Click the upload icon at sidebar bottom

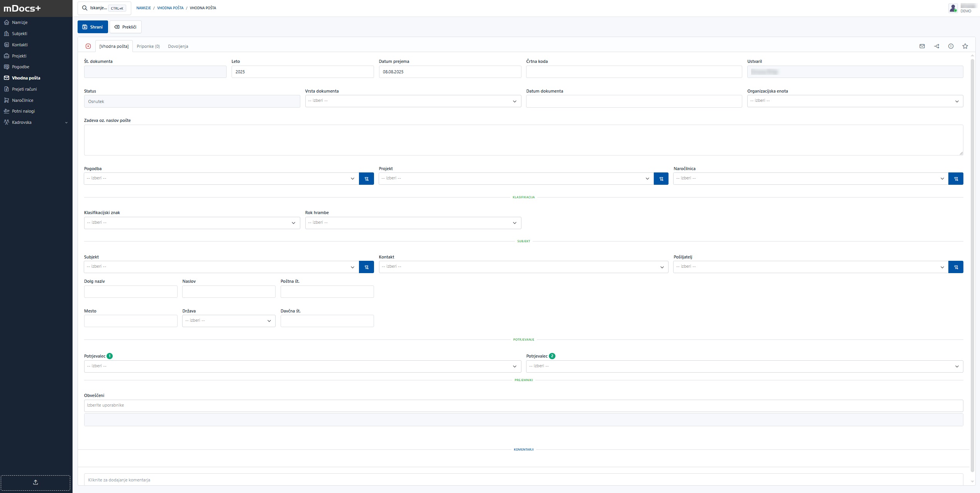pyautogui.click(x=36, y=482)
